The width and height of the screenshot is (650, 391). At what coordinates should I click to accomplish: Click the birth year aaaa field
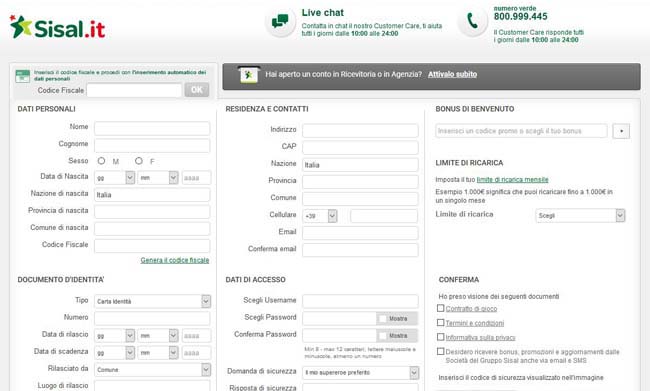tap(196, 178)
